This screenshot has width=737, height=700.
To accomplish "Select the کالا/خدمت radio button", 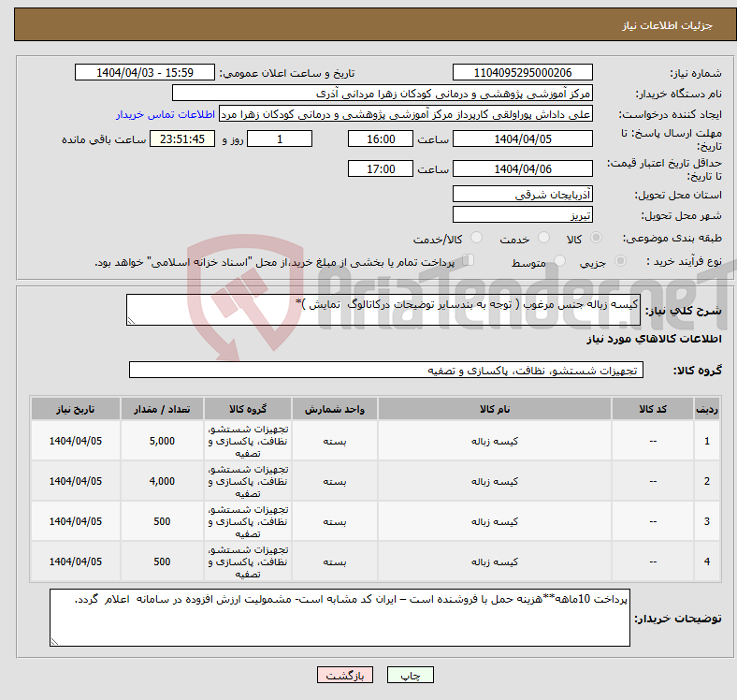I will [476, 238].
